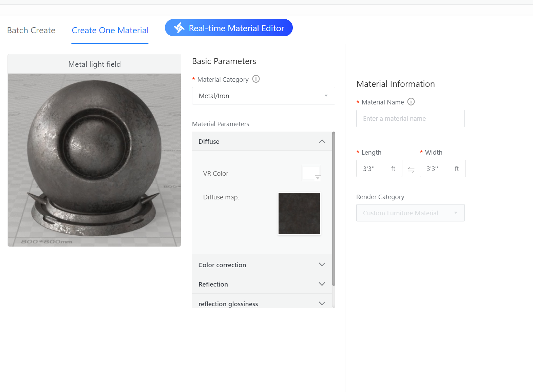Select the Create One Material tab

point(110,31)
